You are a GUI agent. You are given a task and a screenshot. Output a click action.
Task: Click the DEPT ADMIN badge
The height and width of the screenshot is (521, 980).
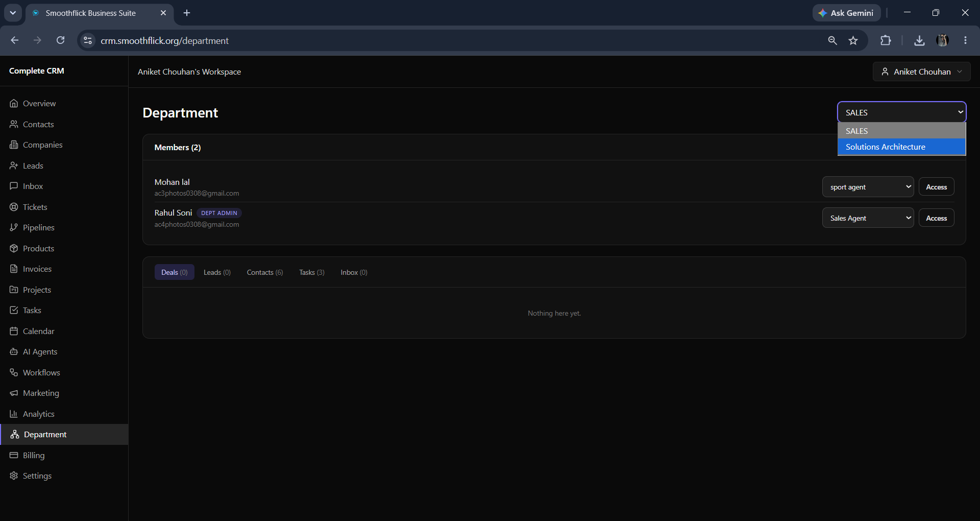(219, 213)
